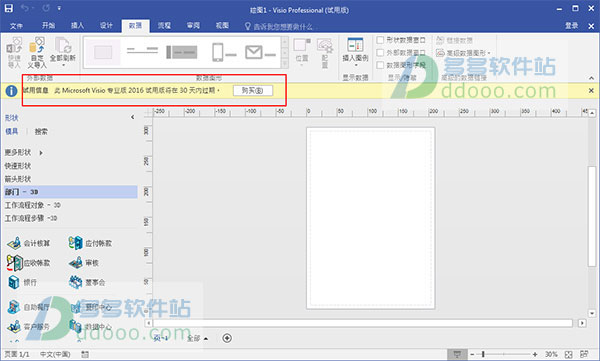Open the 文件 (File) tab
600x361 pixels.
16,26
